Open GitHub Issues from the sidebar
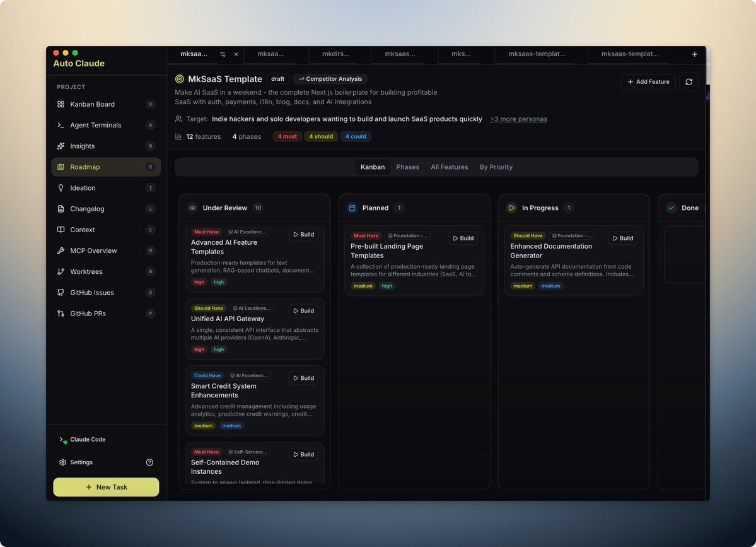 click(105, 292)
